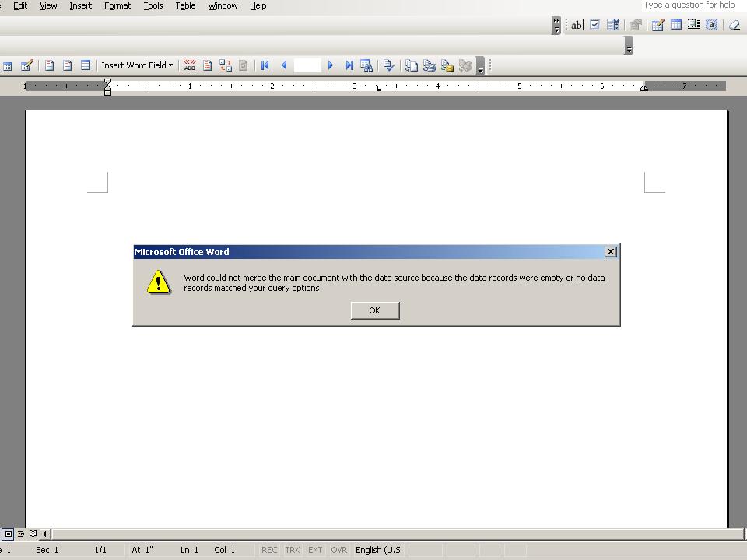The width and height of the screenshot is (747, 560).
Task: Click the Highlight Merge Fields icon
Action: (x=207, y=65)
